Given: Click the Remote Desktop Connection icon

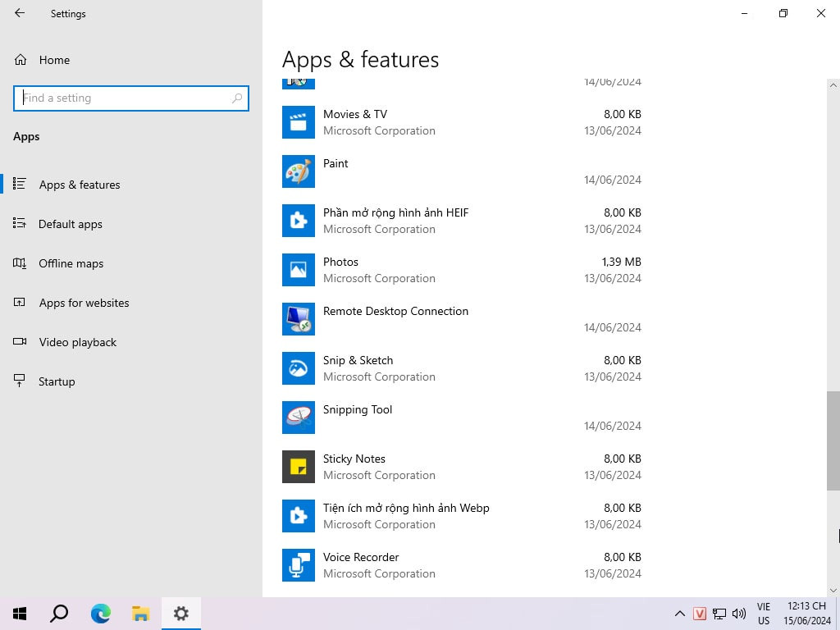Looking at the screenshot, I should tap(299, 319).
